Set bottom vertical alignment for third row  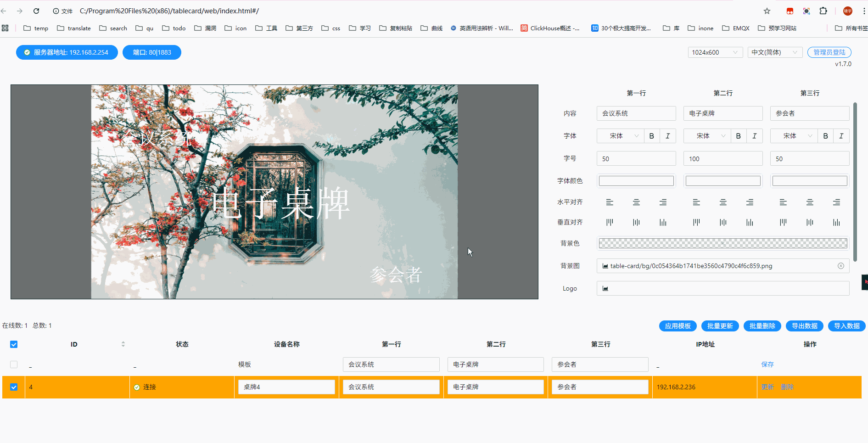836,222
